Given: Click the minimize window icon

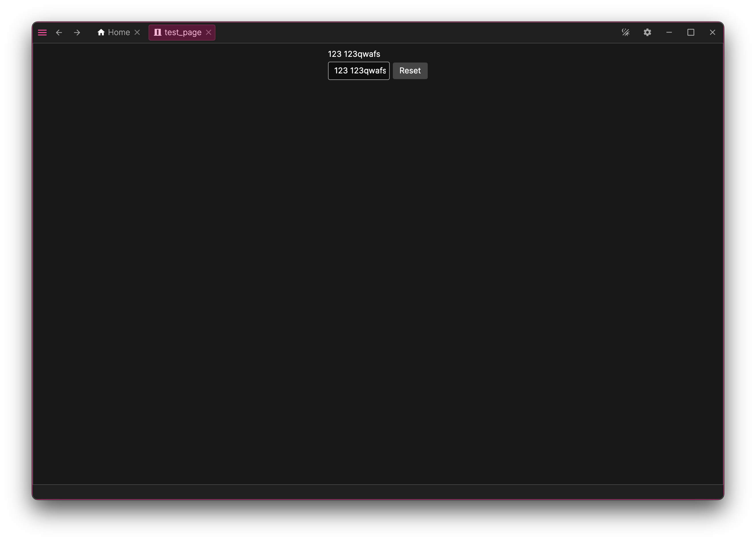Looking at the screenshot, I should pyautogui.click(x=669, y=32).
